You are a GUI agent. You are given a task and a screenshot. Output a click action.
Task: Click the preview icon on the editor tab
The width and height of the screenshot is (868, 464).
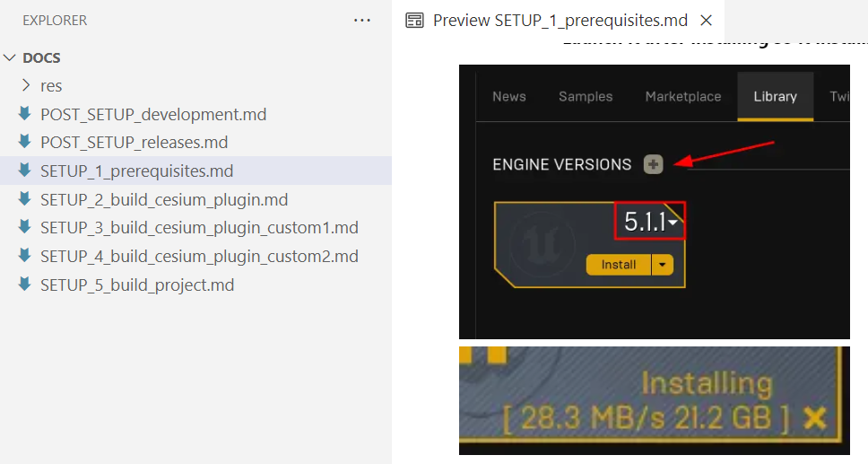pyautogui.click(x=414, y=20)
